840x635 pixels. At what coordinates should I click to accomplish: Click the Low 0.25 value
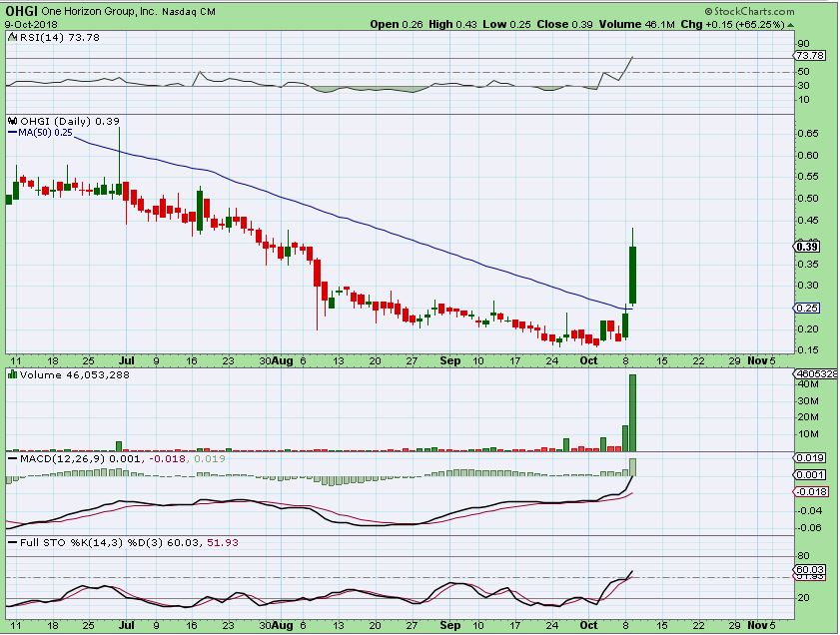(x=506, y=25)
